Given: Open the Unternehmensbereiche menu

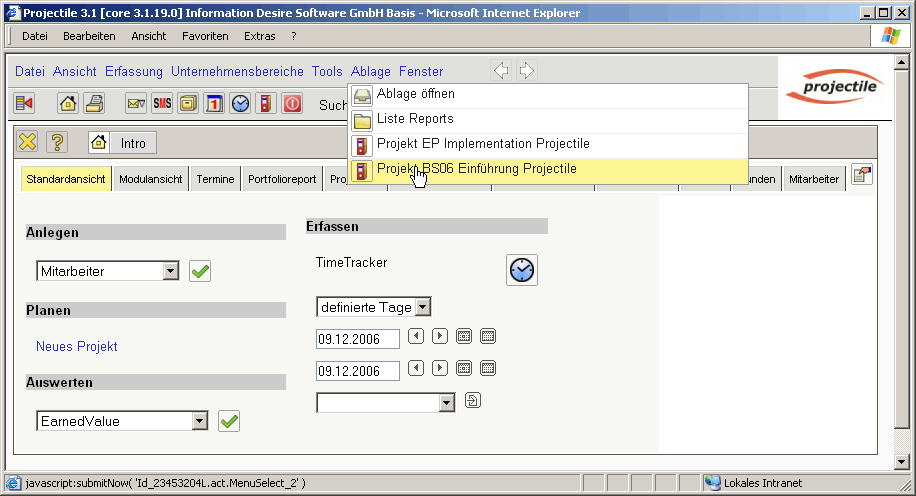Looking at the screenshot, I should tap(237, 71).
